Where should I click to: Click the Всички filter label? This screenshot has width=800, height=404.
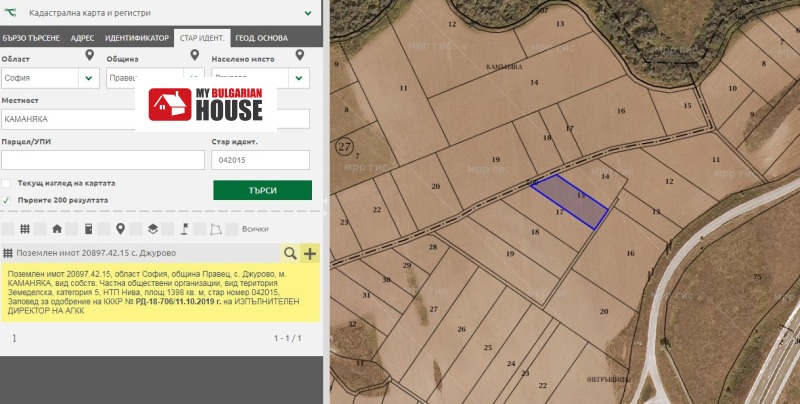click(254, 229)
